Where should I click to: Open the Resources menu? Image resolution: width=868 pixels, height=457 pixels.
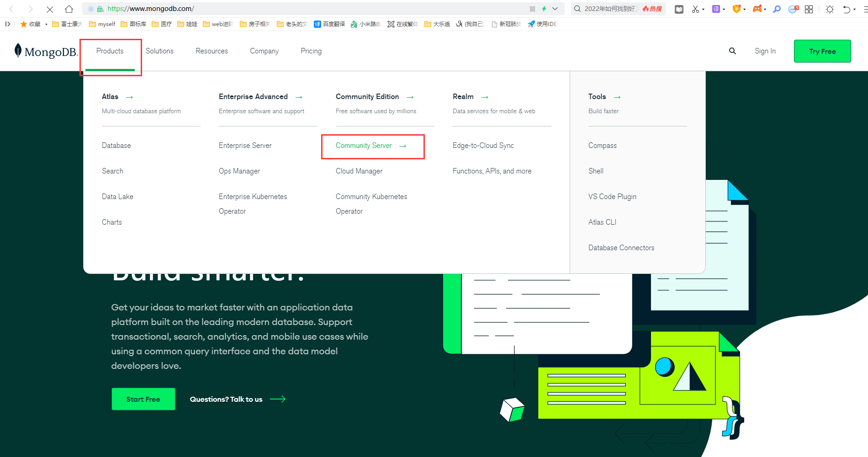point(212,51)
